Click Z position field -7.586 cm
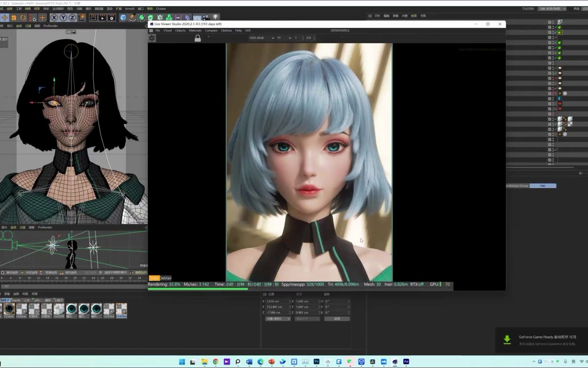 (278, 312)
